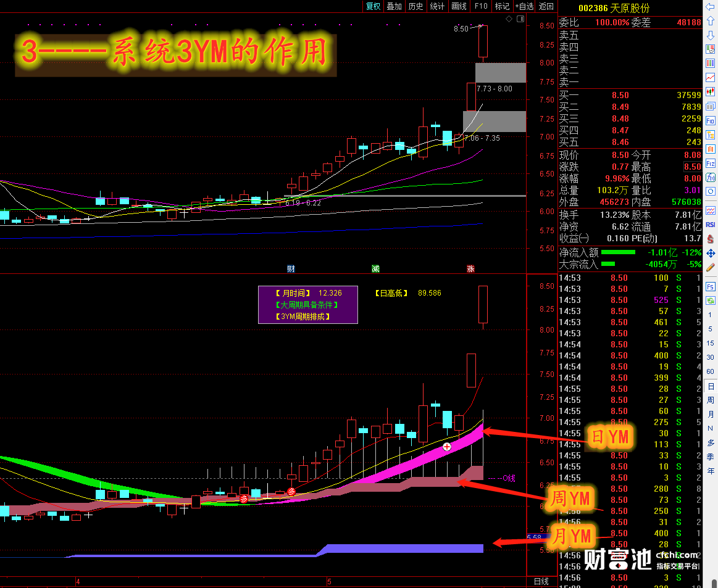Click the red S icon in sidebar
The height and width of the screenshot is (588, 718).
(710, 239)
